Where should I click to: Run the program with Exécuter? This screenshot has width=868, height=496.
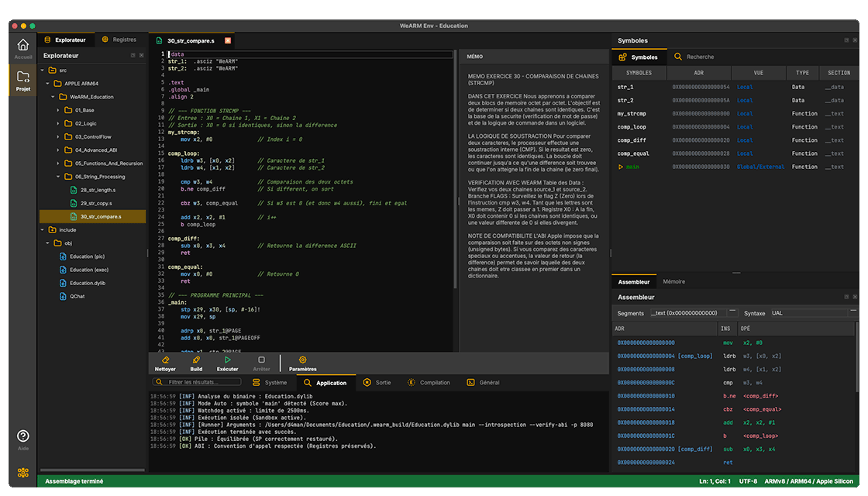227,360
